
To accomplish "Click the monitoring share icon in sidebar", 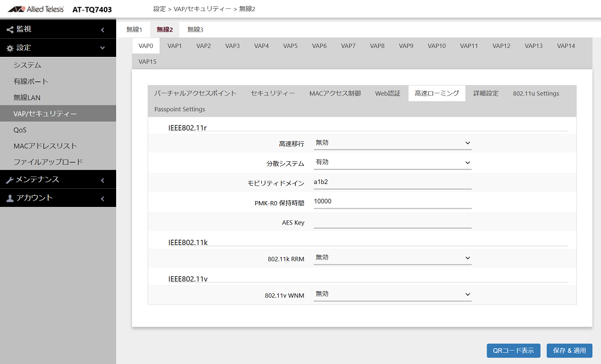I will point(9,29).
